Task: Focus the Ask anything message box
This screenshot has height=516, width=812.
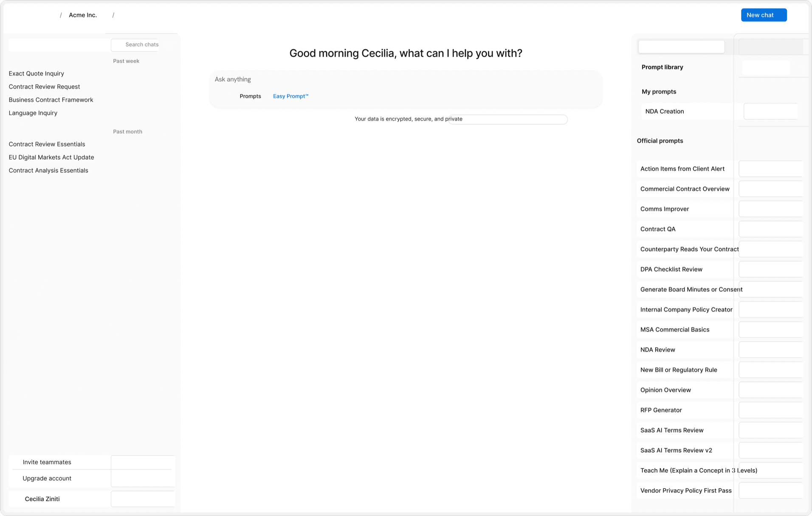Action: coord(406,79)
